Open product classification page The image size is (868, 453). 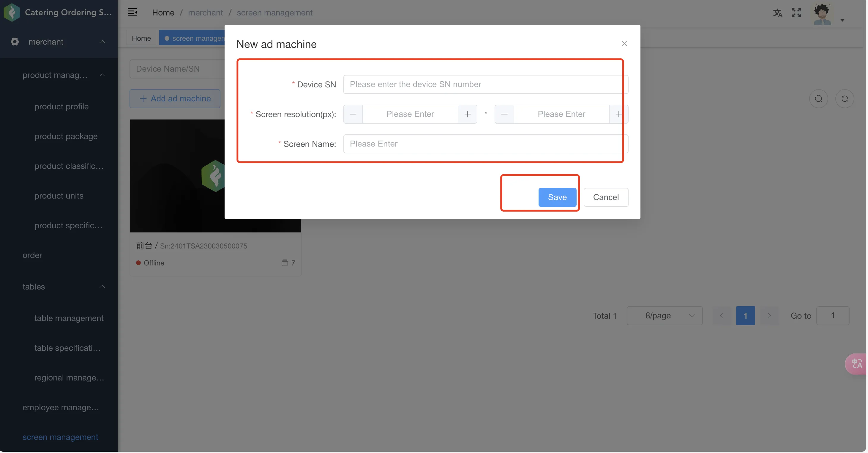pyautogui.click(x=69, y=166)
